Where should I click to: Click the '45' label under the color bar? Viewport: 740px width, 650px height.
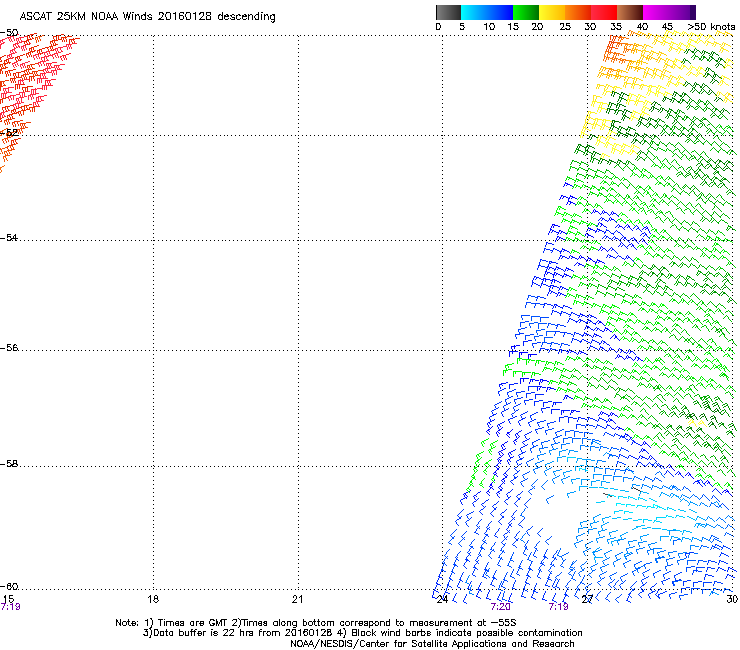point(667,27)
